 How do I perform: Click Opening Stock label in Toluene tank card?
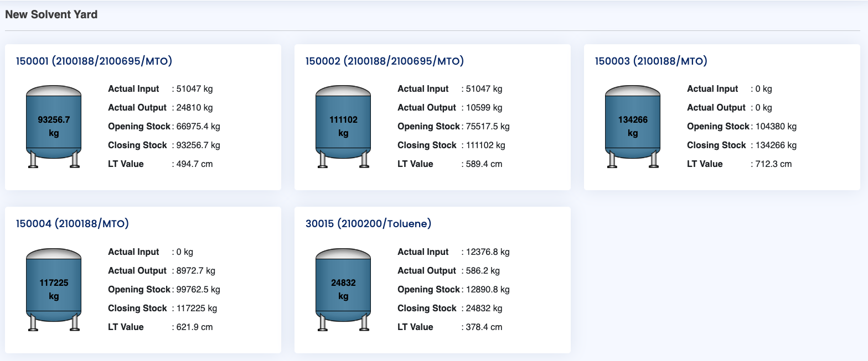coord(428,289)
